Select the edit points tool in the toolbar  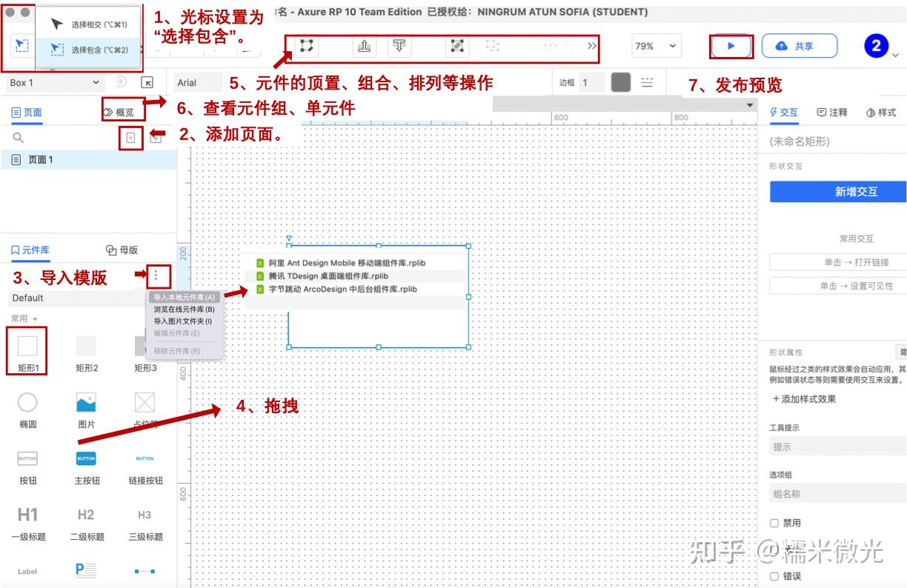pos(307,46)
